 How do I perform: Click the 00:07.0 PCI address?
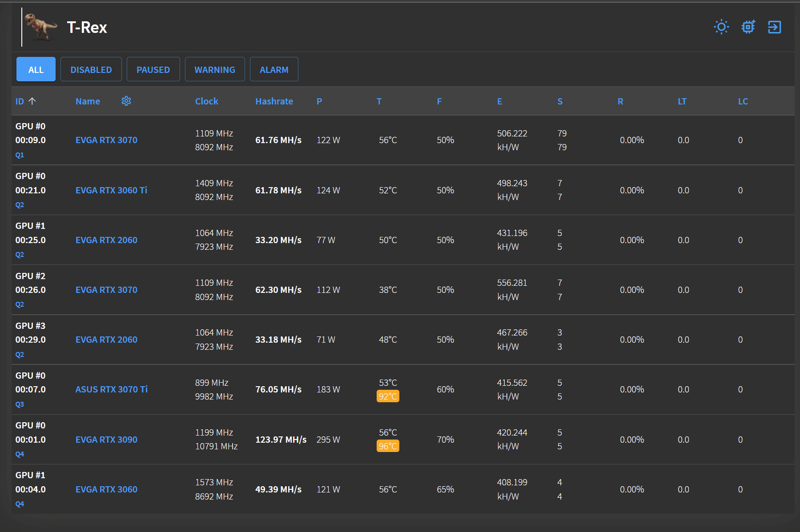tap(31, 389)
